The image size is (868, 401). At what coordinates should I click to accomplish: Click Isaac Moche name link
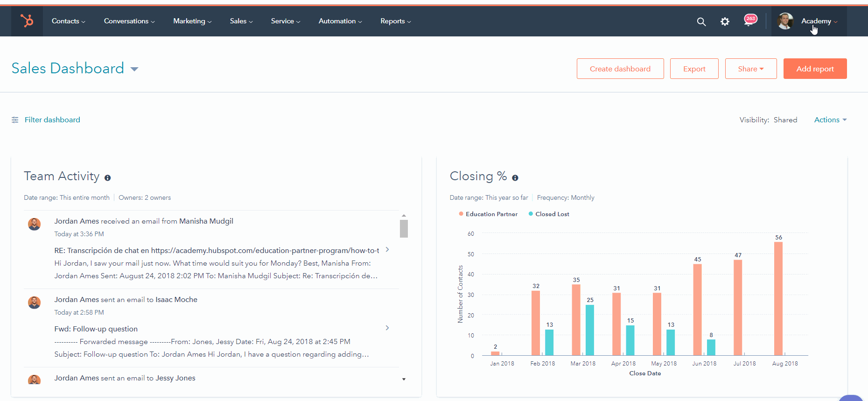(x=176, y=300)
